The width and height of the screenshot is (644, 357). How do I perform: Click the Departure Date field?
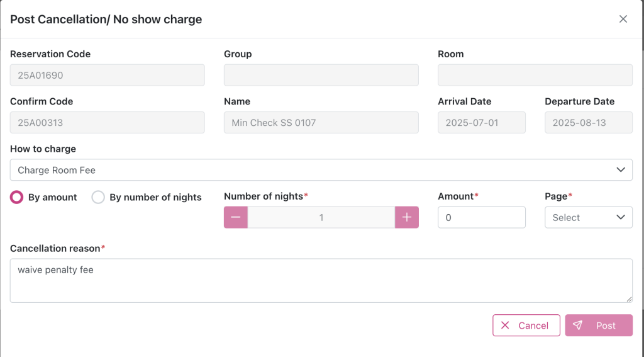588,123
